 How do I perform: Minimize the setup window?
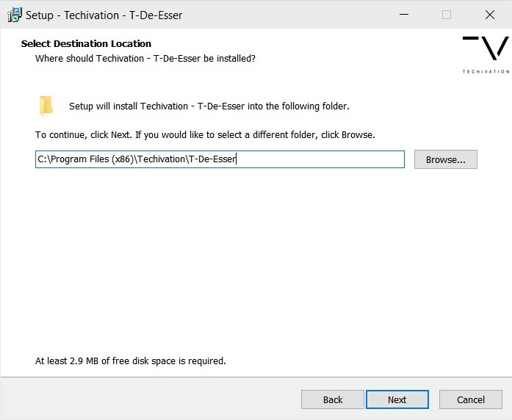[x=404, y=15]
